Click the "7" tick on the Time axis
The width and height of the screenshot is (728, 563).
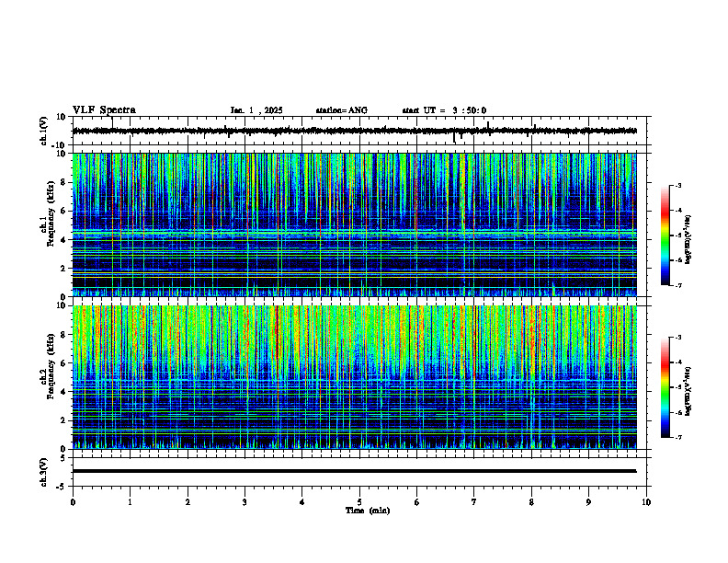(x=474, y=502)
